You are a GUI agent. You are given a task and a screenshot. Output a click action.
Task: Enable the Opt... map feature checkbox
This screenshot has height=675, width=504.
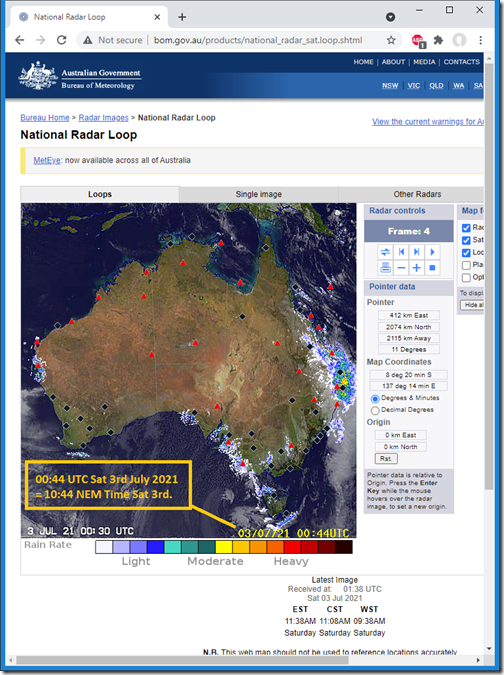tap(466, 278)
